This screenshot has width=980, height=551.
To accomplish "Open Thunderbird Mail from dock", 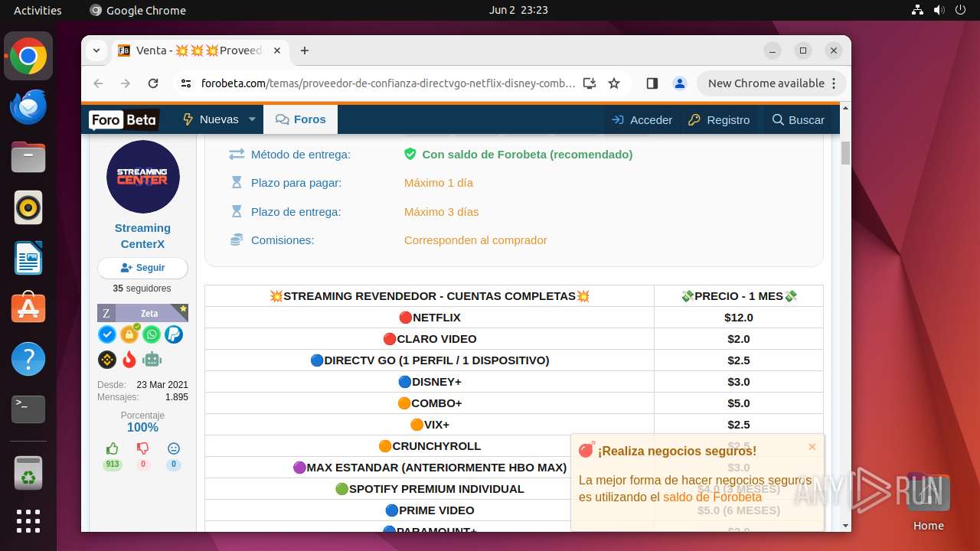I will [x=28, y=106].
